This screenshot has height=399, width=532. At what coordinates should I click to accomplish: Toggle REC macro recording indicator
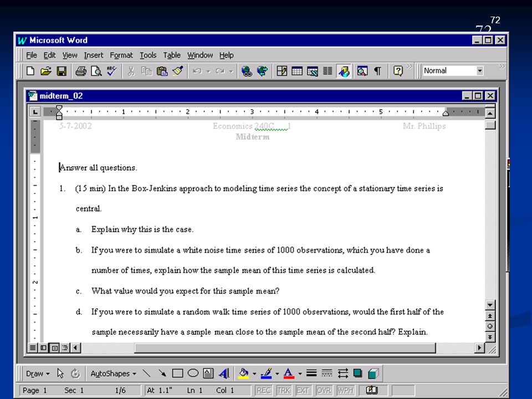[x=263, y=391]
